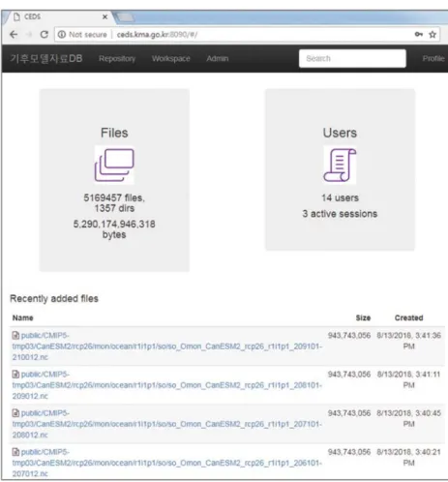Click the Size column header
The height and width of the screenshot is (482, 448).
click(x=363, y=317)
